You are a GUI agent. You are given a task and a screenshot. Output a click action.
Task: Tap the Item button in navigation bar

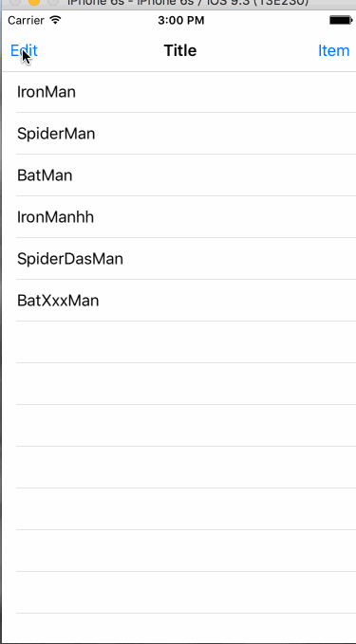[x=334, y=50]
